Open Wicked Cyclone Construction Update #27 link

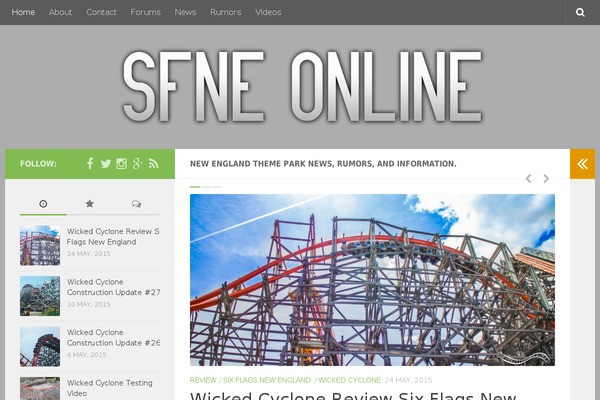[113, 287]
